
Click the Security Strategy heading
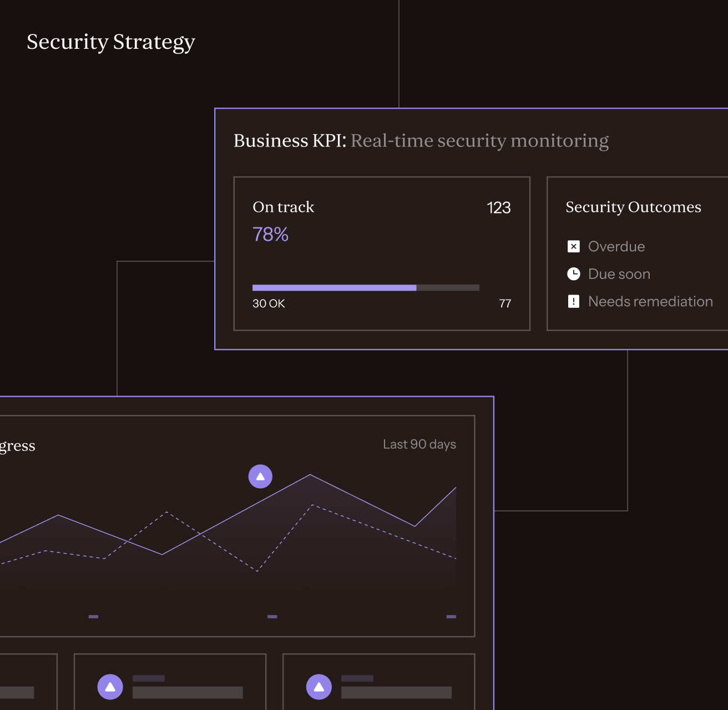click(111, 42)
